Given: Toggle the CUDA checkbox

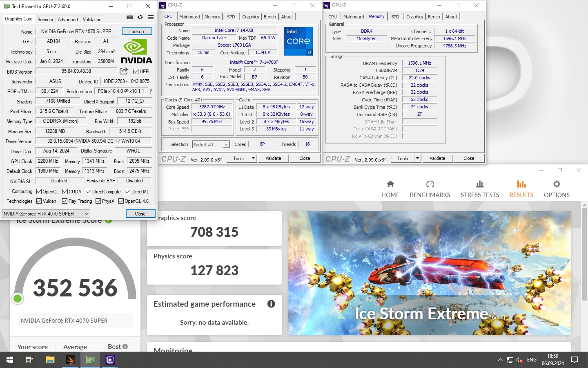Looking at the screenshot, I should pyautogui.click(x=65, y=191).
